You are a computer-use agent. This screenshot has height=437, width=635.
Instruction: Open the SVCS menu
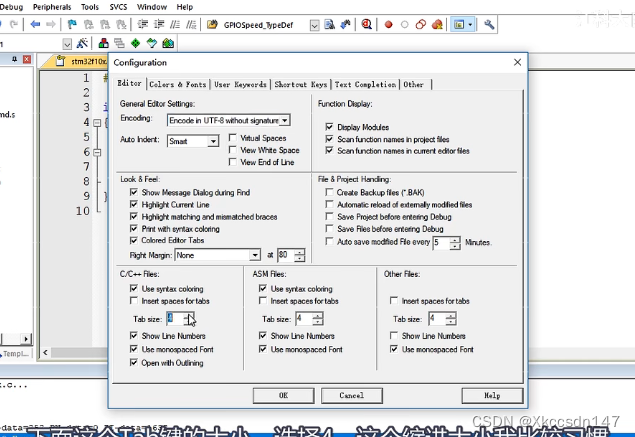118,7
